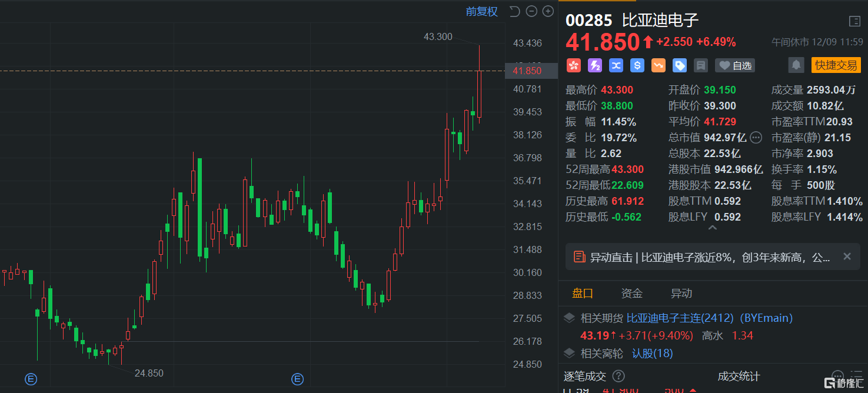Click the 成交量 2593.04万 value
The image size is (868, 393).
click(x=830, y=90)
